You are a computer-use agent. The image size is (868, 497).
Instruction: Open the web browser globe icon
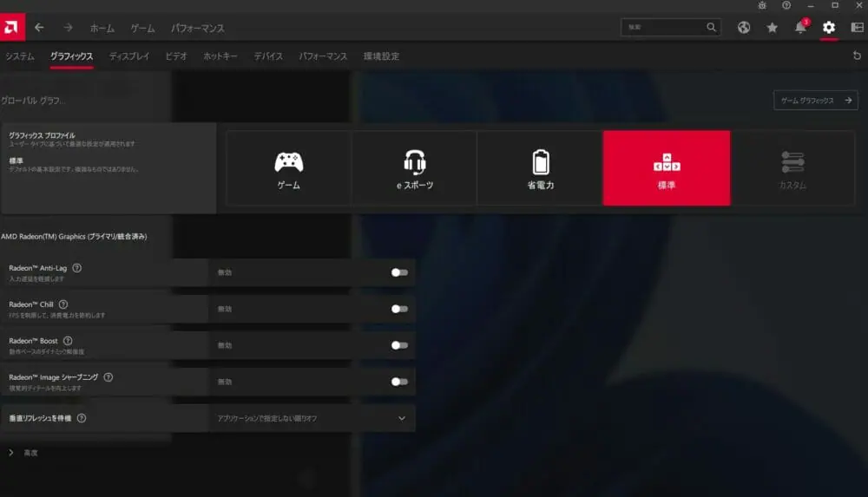(744, 28)
